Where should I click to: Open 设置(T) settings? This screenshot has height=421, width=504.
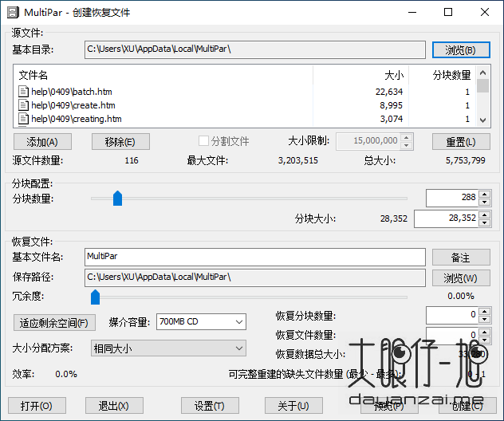pos(210,406)
